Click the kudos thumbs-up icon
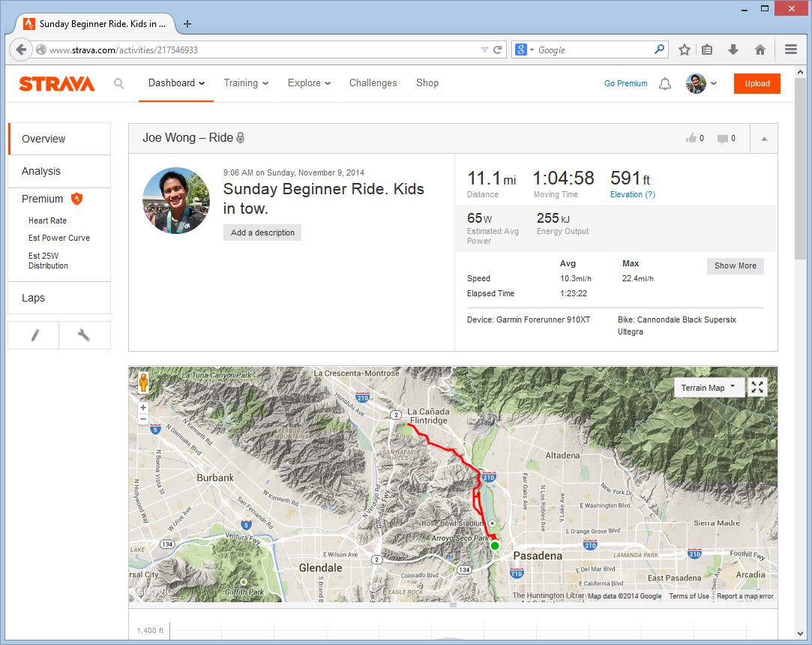Screen dimensions: 812x645 [x=691, y=138]
